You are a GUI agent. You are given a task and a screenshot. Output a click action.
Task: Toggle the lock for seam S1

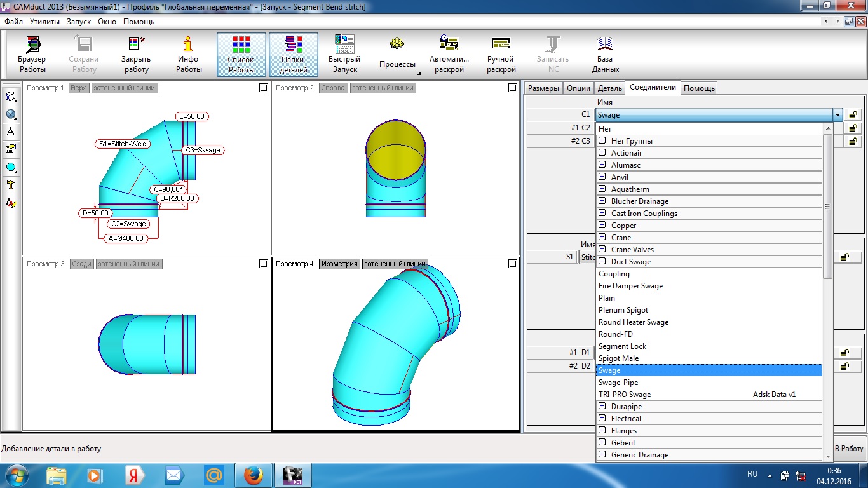tap(846, 257)
